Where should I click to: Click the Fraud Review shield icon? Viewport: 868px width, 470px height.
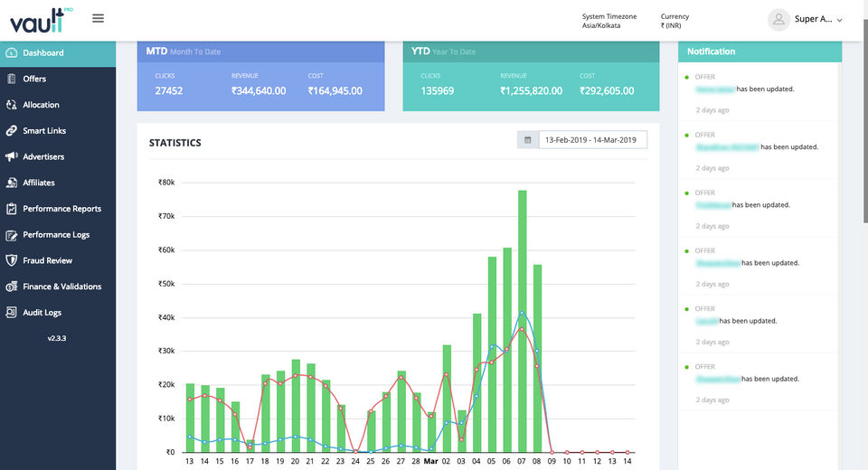[11, 260]
